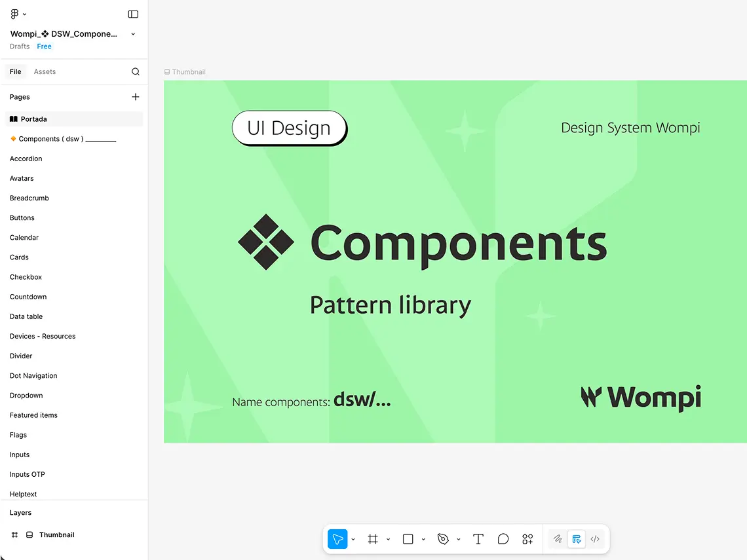Viewport: 747px width, 560px height.
Task: Select the Pen tool
Action: 442,538
